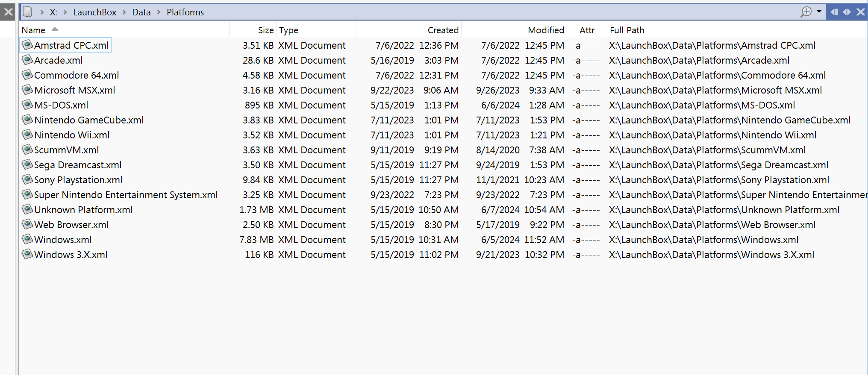Open the Data breadcrumb folder
This screenshot has height=375, width=868.
(x=141, y=12)
